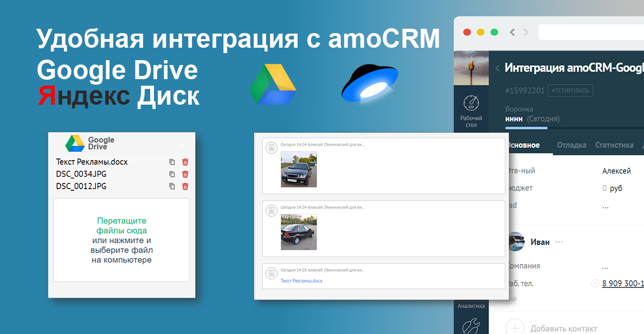Open the Рабочий стол dashboard icon
Screen dimensions: 644x334
click(x=471, y=111)
